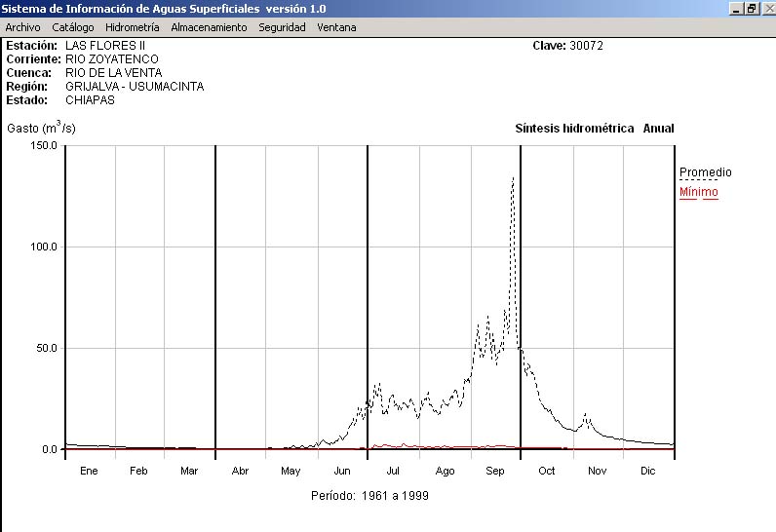Click the highest peak of the Promedio curve

click(x=513, y=179)
